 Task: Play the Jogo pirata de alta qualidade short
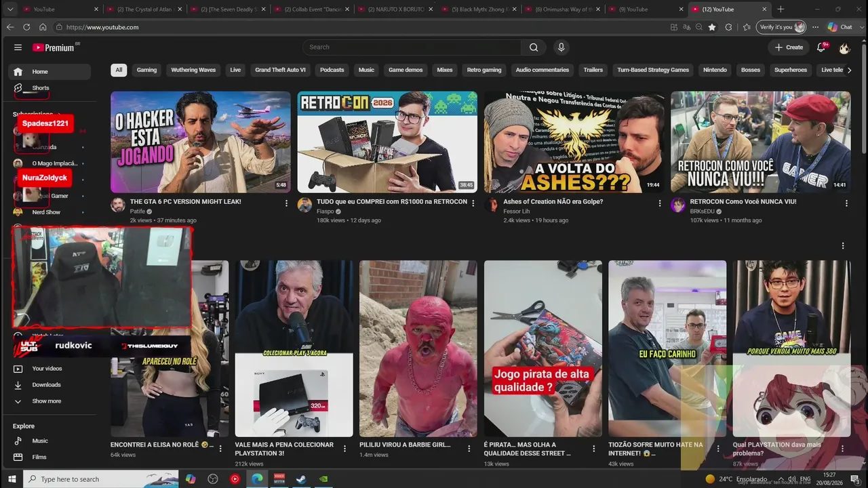(x=543, y=348)
